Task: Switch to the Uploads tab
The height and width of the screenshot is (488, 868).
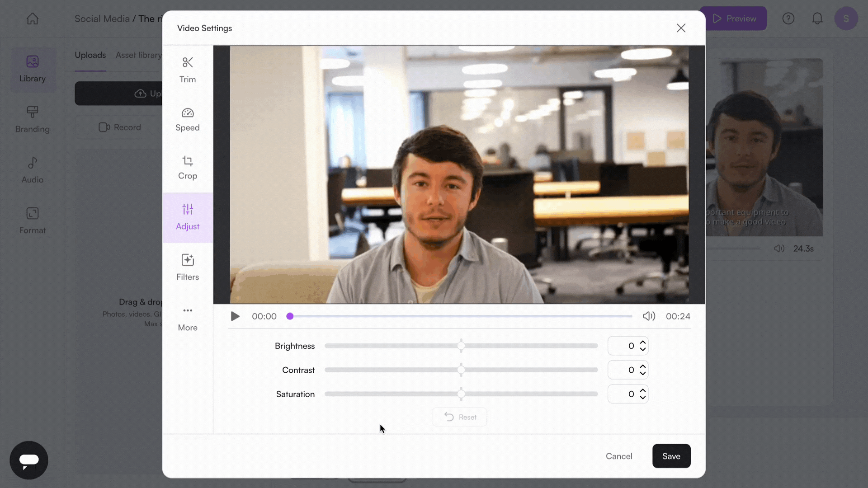Action: coord(90,55)
